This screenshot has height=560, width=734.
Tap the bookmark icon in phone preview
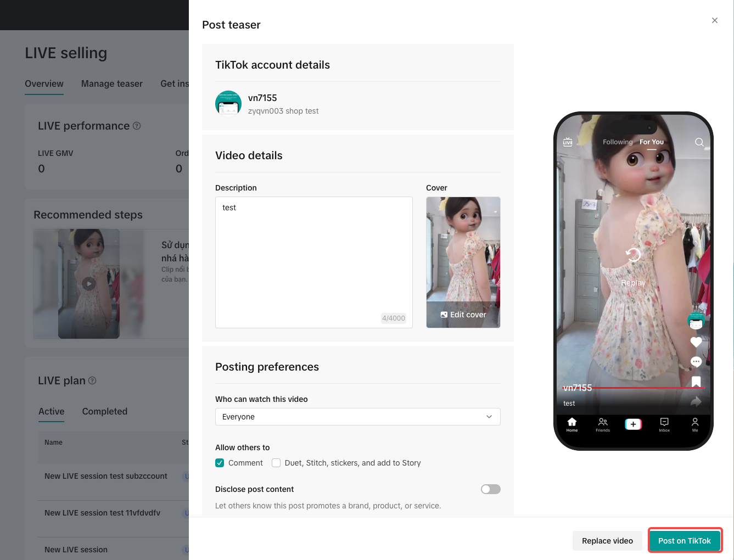coord(696,382)
